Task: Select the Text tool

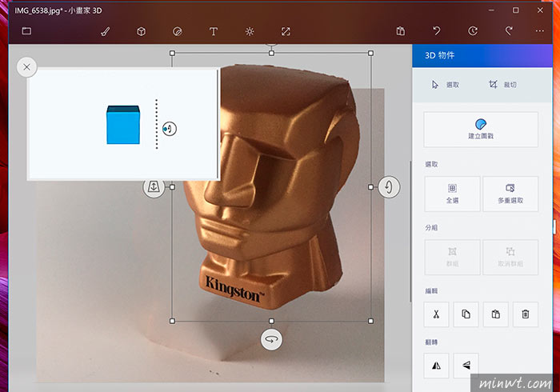Action: point(214,32)
